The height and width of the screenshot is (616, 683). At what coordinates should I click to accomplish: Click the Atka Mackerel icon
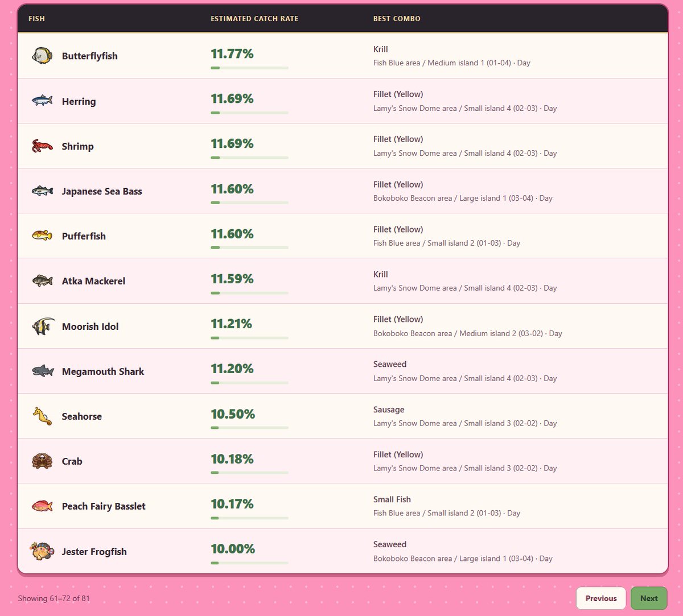click(x=42, y=280)
